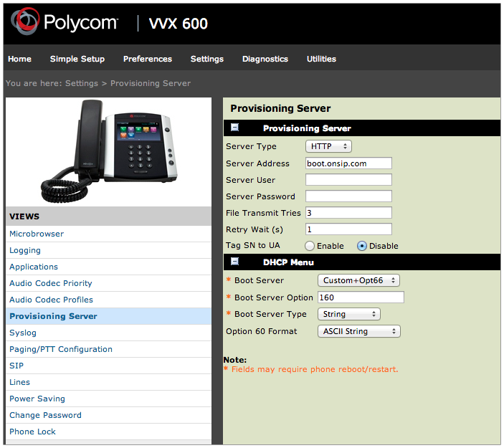Open the Diagnostics menu
504x448 pixels.
pos(265,59)
